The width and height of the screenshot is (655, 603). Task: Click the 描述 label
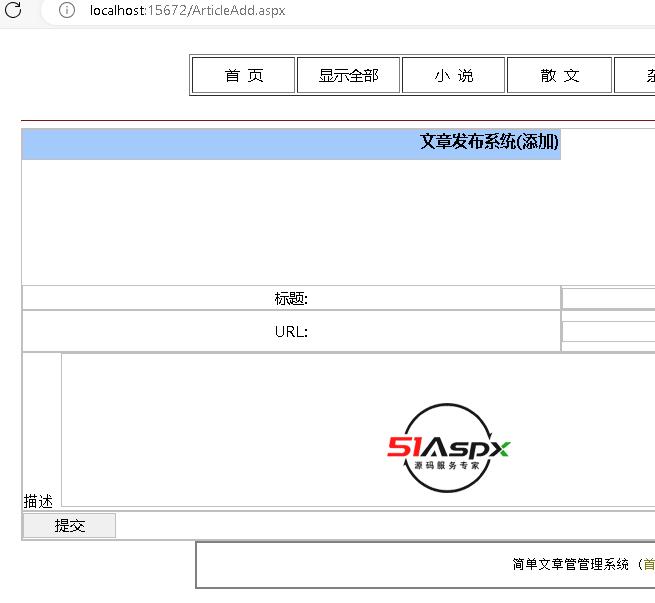(38, 501)
